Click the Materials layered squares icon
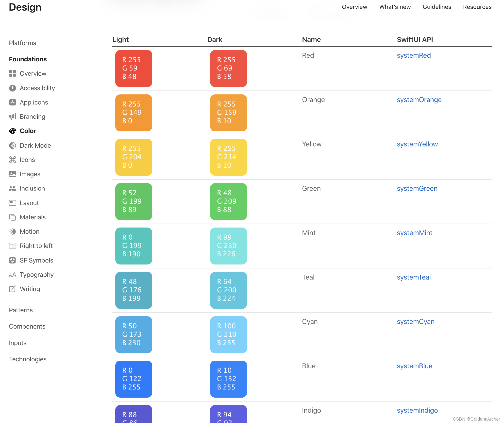 tap(13, 217)
